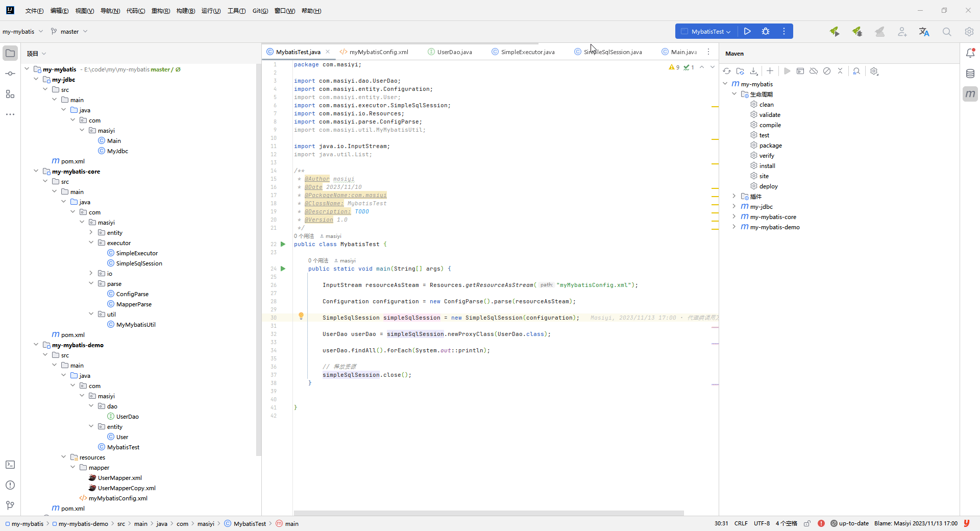980x531 pixels.
Task: Click the run gutter icon beside the main method
Action: (283, 269)
